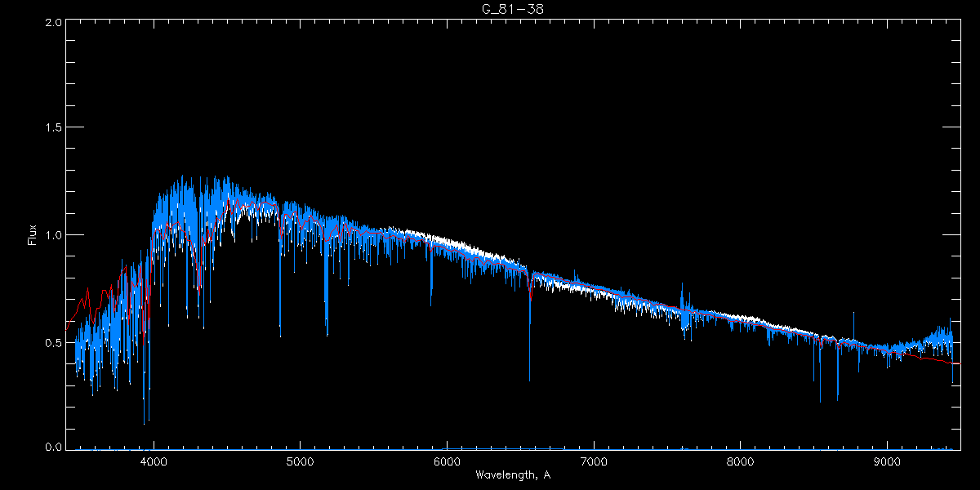Image resolution: width=980 pixels, height=490 pixels.
Task: Click the 'Wavelength, A' x-axis label
Action: (512, 475)
